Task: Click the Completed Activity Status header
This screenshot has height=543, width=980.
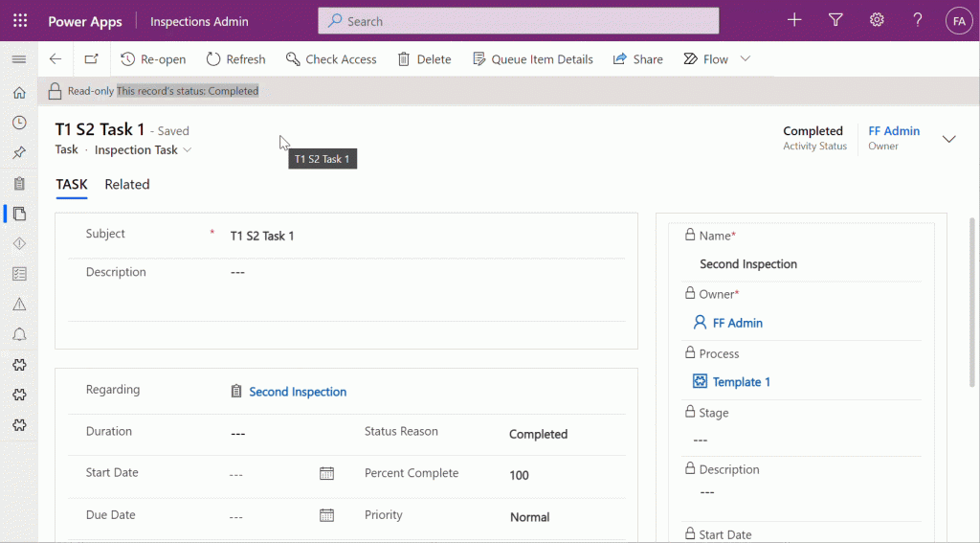Action: pyautogui.click(x=814, y=138)
